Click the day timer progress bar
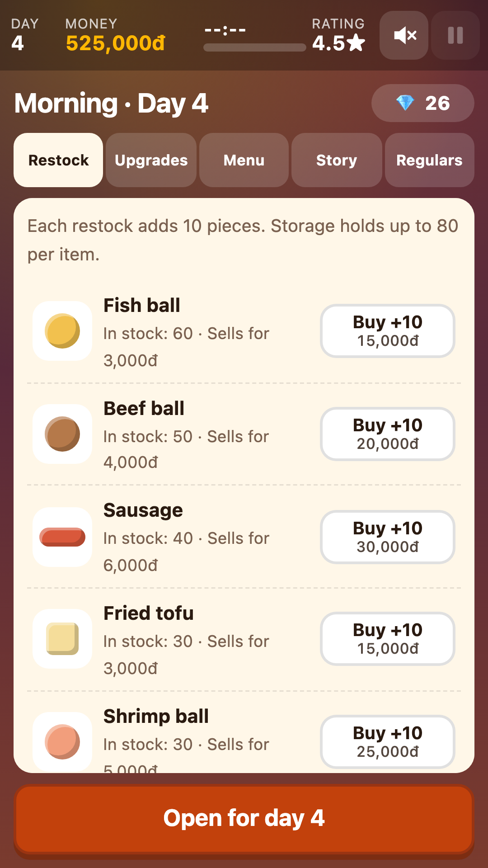488x868 pixels. pos(255,47)
